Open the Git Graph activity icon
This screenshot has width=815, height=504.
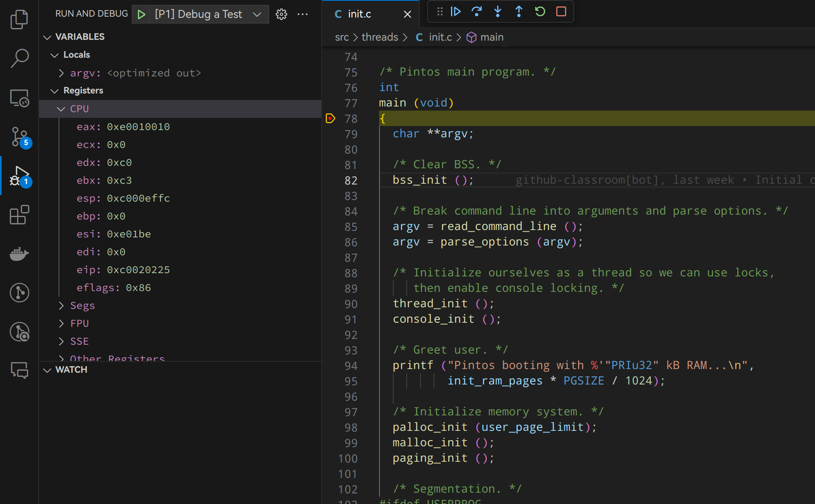coord(19,293)
